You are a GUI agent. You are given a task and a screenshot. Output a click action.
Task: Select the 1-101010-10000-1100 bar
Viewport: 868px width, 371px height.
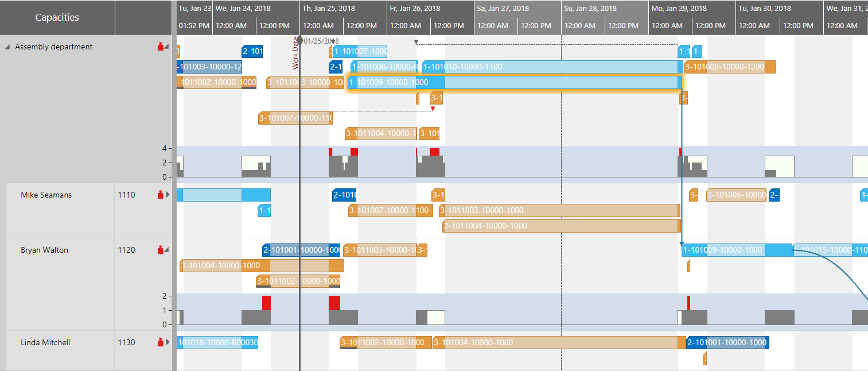click(x=552, y=67)
